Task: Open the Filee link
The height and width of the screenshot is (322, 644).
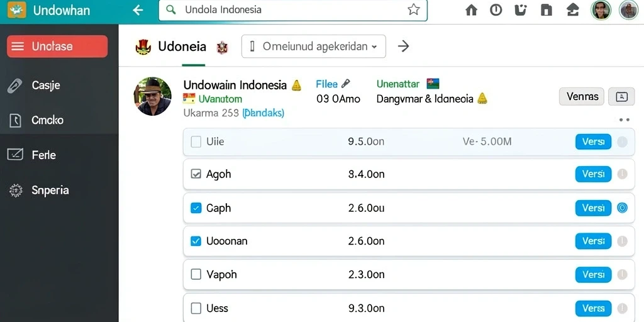Action: [327, 84]
